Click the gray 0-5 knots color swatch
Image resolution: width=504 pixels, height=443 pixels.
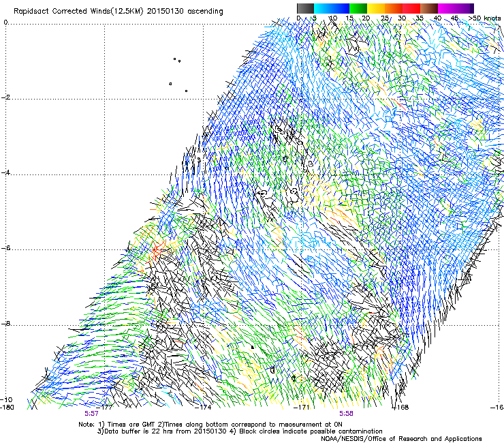[x=305, y=8]
